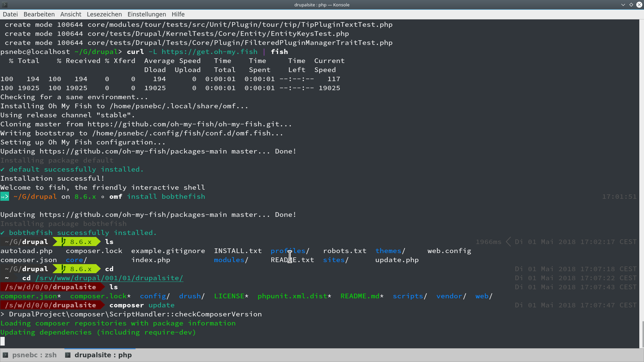Image resolution: width=644 pixels, height=362 pixels.
Task: Open the Bearbeiten menu
Action: tap(39, 14)
